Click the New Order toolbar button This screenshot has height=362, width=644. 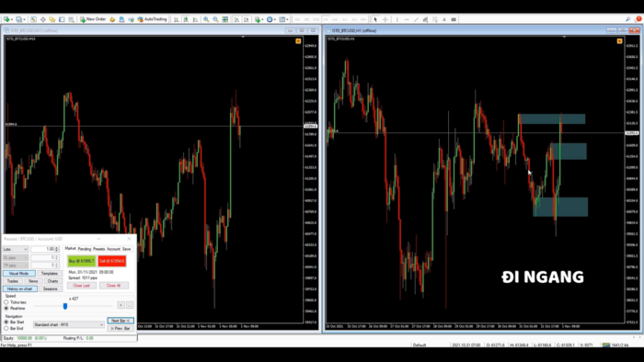click(x=93, y=19)
